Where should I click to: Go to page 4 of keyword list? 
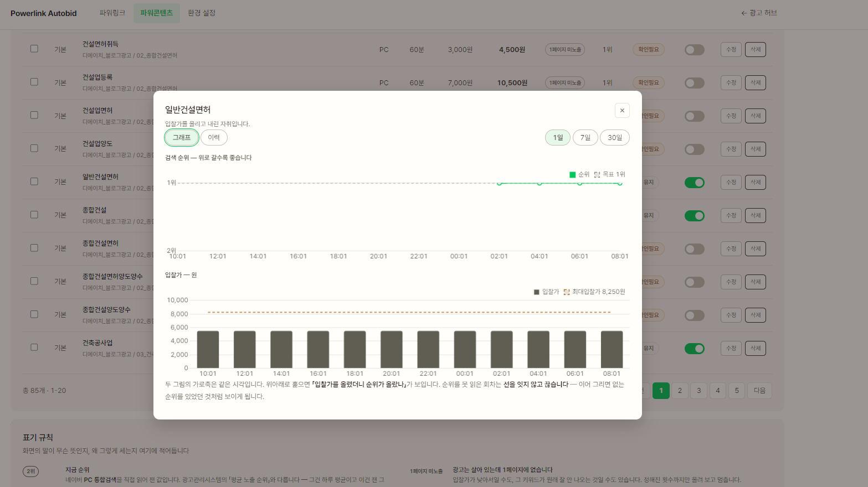[718, 390]
